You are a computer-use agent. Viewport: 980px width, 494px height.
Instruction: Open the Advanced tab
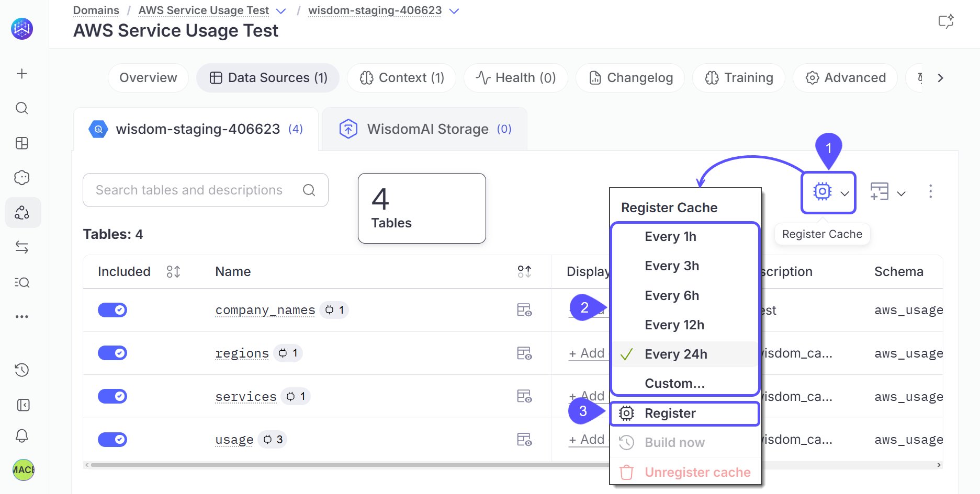point(845,78)
